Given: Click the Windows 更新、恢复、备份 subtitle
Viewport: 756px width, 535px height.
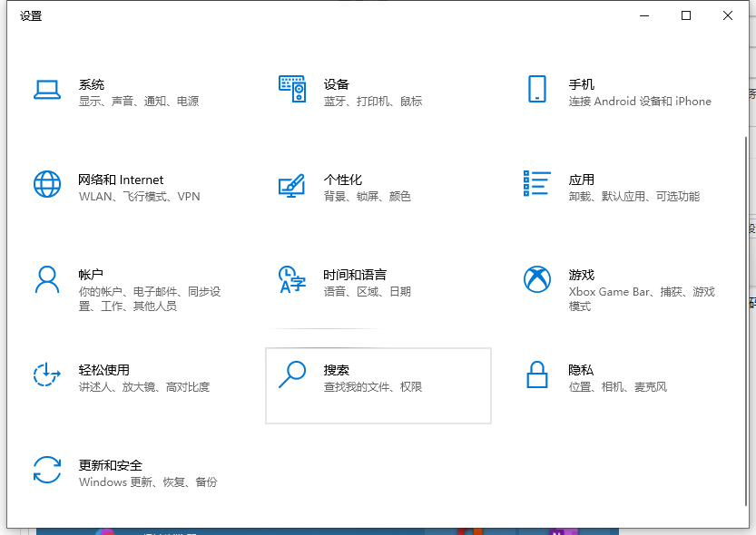Looking at the screenshot, I should 152,482.
